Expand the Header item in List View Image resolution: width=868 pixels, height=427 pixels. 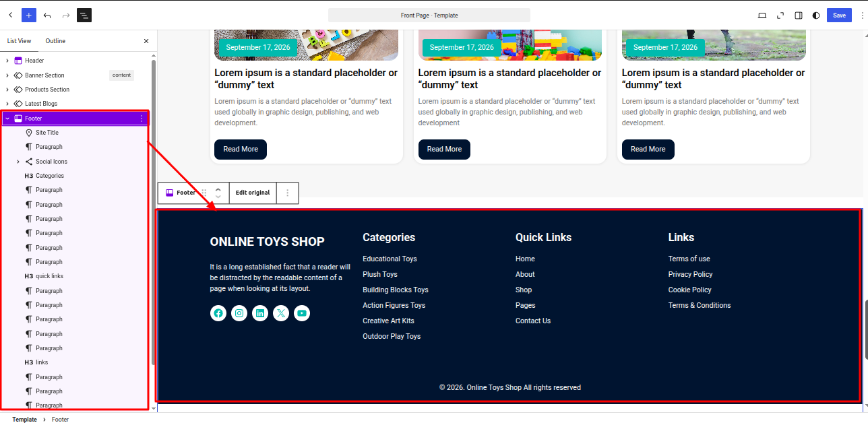[x=7, y=61]
